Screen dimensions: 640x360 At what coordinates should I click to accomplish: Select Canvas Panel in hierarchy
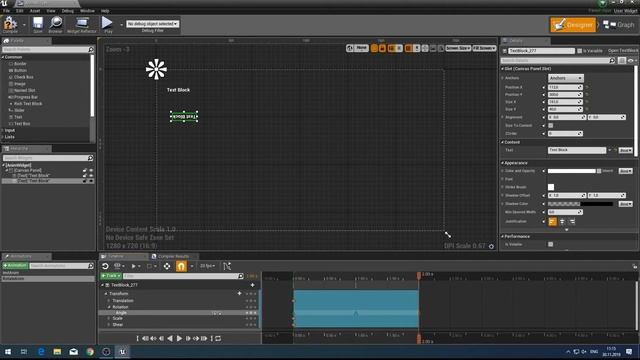click(28, 170)
